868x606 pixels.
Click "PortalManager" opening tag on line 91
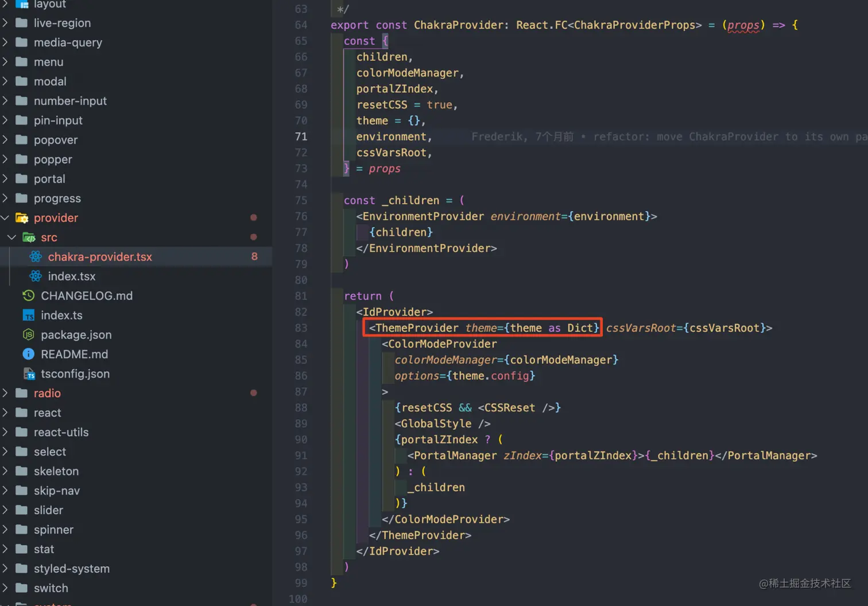point(455,456)
